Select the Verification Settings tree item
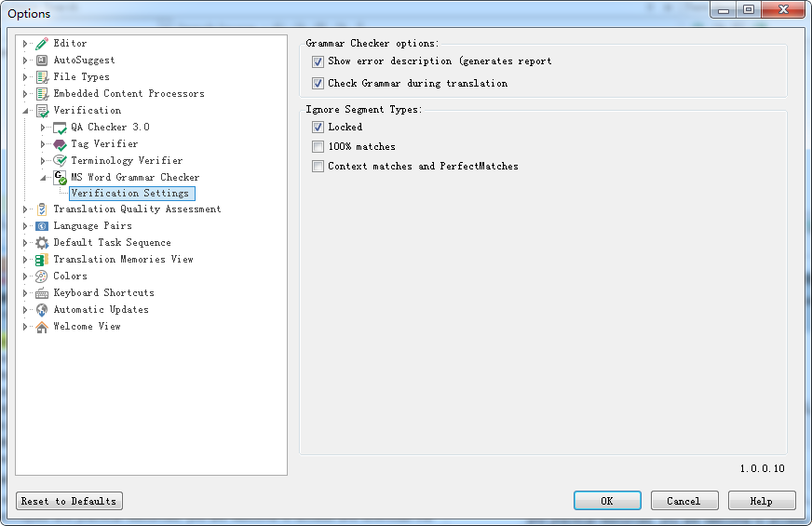The height and width of the screenshot is (526, 812). (130, 194)
